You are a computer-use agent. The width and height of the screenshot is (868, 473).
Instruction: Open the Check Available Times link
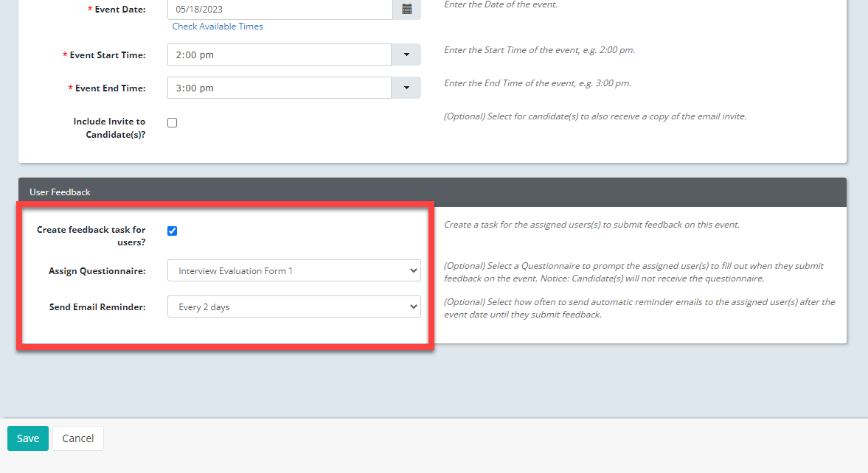tap(218, 27)
